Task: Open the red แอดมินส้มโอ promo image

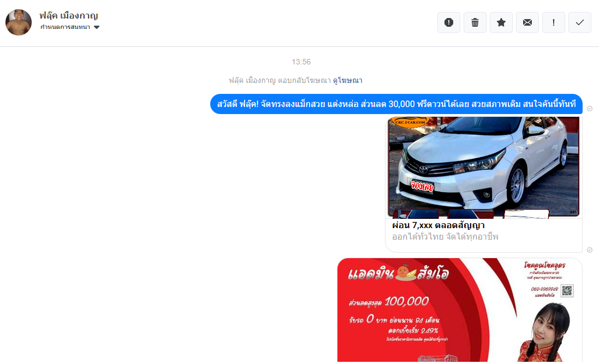Action: click(460, 310)
